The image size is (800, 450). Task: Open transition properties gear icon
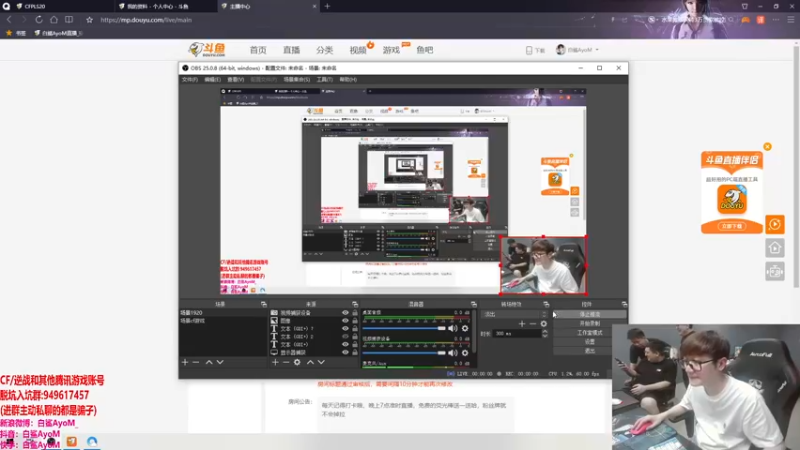coord(544,323)
